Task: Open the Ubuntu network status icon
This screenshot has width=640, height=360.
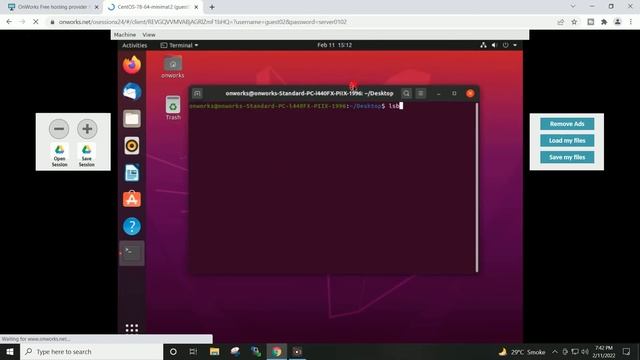Action: coord(483,45)
